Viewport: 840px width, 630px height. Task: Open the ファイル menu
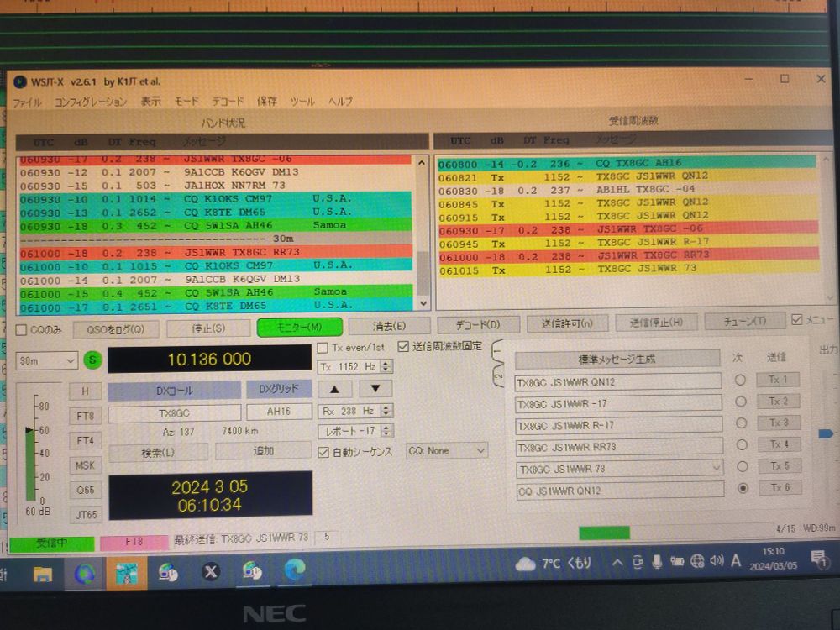27,102
